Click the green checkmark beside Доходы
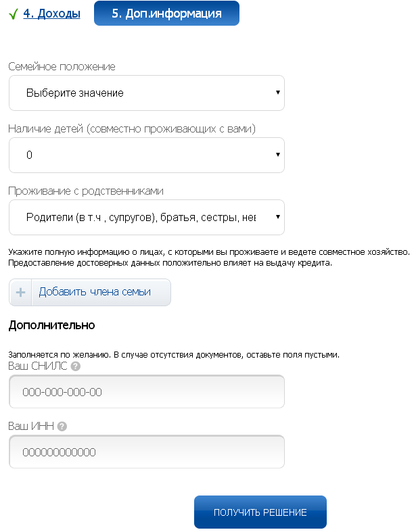This screenshot has width=414, height=532. (13, 14)
